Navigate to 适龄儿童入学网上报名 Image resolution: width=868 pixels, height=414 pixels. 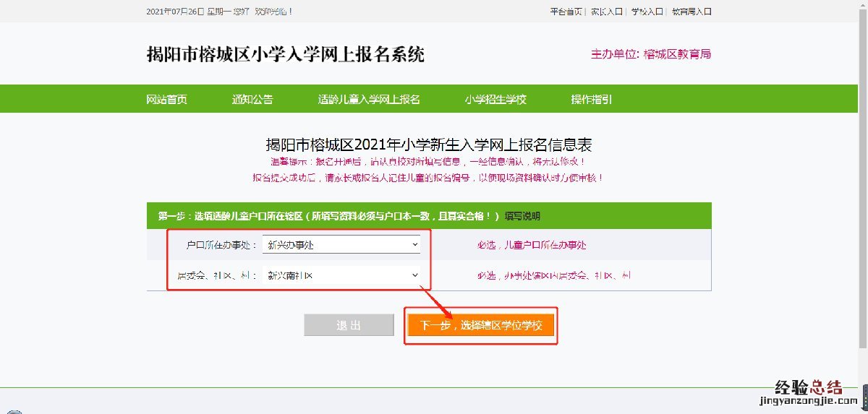pyautogui.click(x=369, y=100)
